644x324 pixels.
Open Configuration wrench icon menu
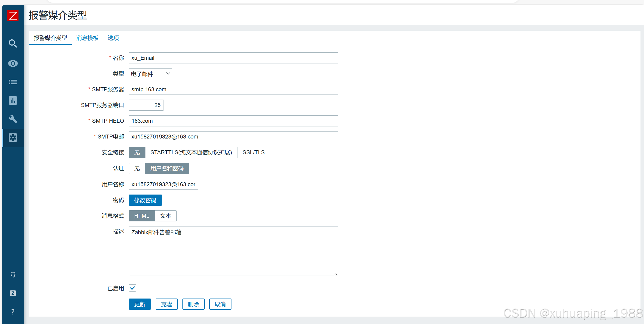click(x=13, y=119)
